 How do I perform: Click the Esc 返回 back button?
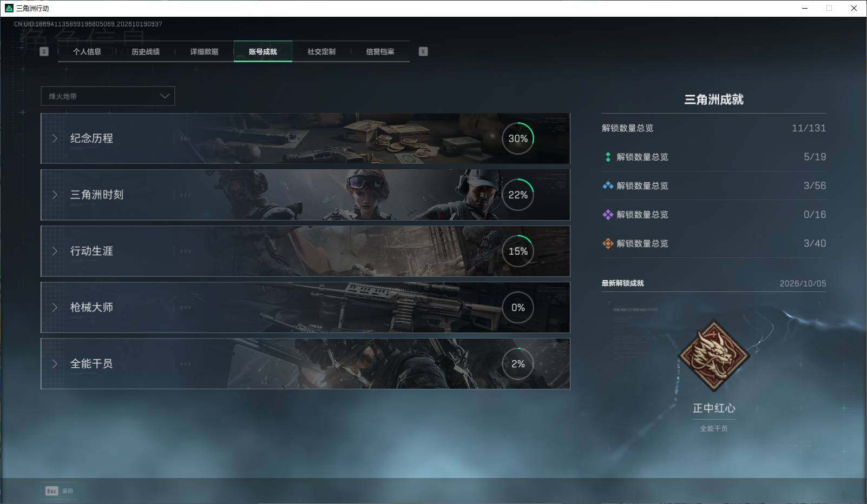point(60,491)
